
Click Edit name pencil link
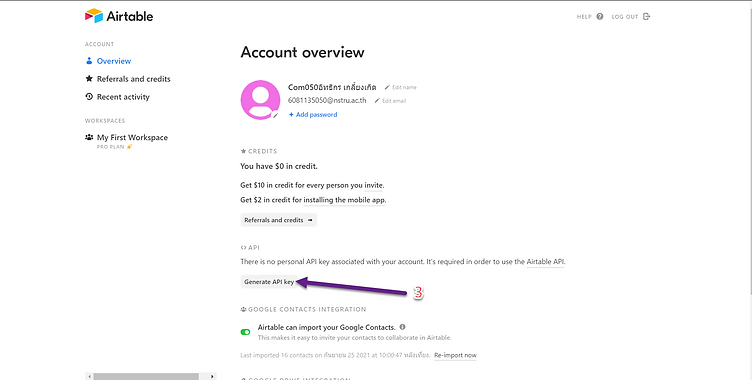coord(400,87)
